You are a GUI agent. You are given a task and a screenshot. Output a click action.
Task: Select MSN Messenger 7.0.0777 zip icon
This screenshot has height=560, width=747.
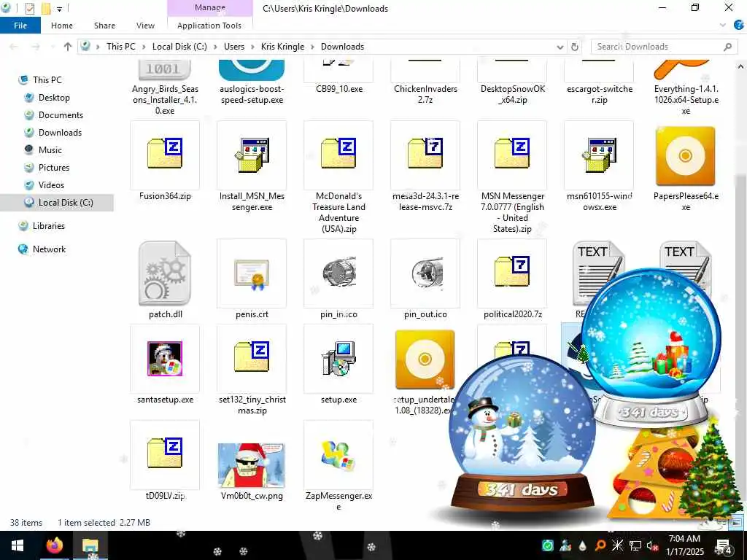tap(512, 153)
